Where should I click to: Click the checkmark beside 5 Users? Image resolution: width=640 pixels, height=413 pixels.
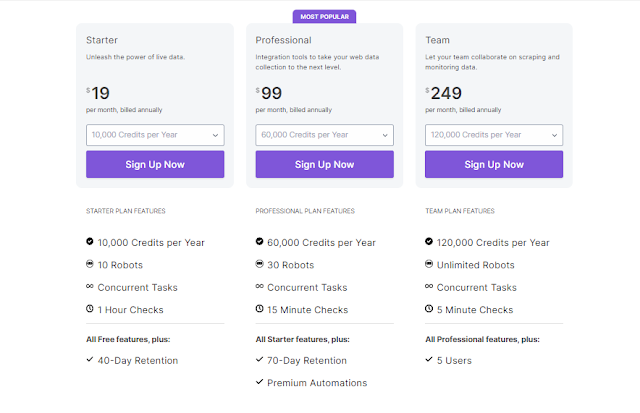coord(429,360)
